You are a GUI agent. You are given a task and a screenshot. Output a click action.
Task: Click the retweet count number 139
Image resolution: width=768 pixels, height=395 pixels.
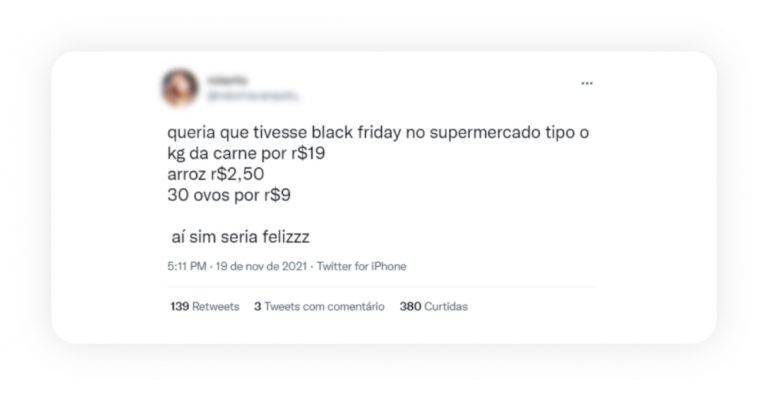click(x=180, y=306)
